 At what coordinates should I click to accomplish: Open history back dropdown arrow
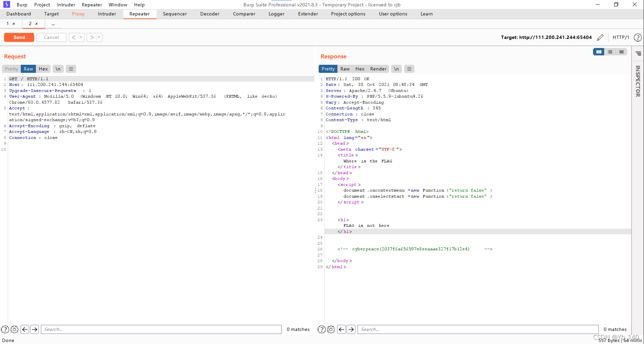(81, 37)
